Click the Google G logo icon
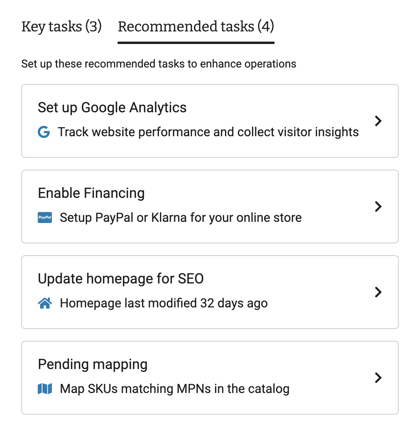Viewport: 420px width, 435px height. [x=44, y=132]
